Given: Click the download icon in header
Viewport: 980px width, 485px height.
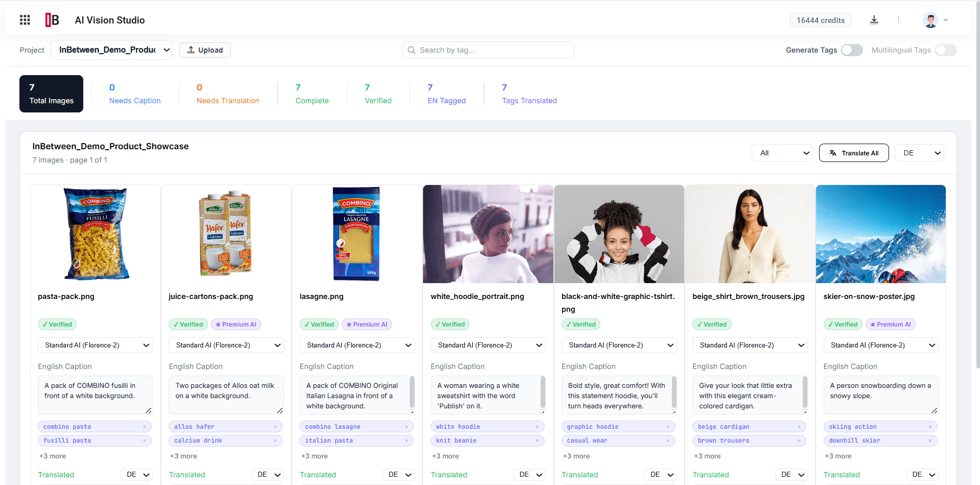Looking at the screenshot, I should [874, 20].
